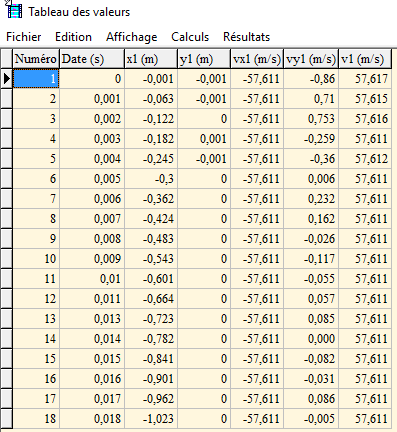Open the Affichage menu
397x432 pixels.
point(132,37)
